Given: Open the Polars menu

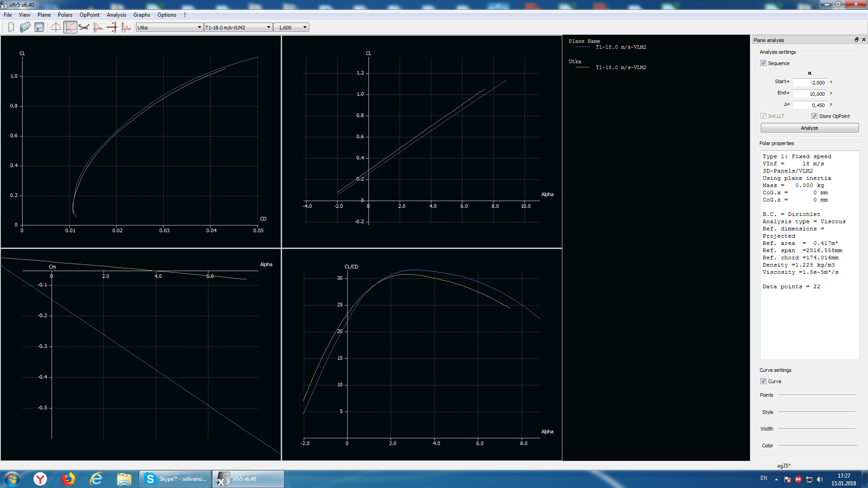Looking at the screenshot, I should (x=65, y=15).
